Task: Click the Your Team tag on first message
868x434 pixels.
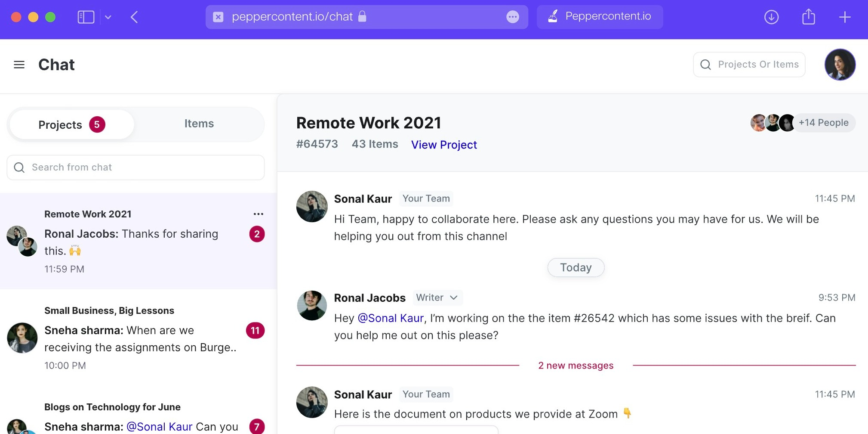Action: coord(426,198)
